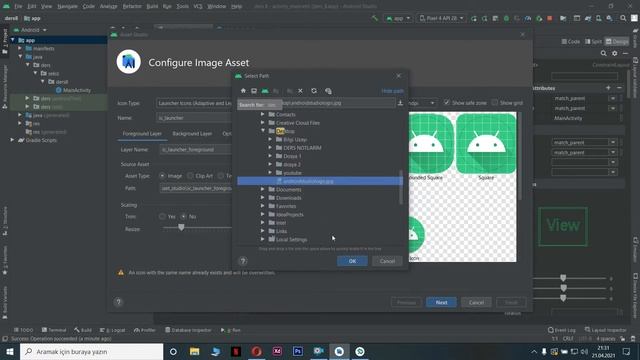Select the highlighted jpg file in tree

(320, 181)
